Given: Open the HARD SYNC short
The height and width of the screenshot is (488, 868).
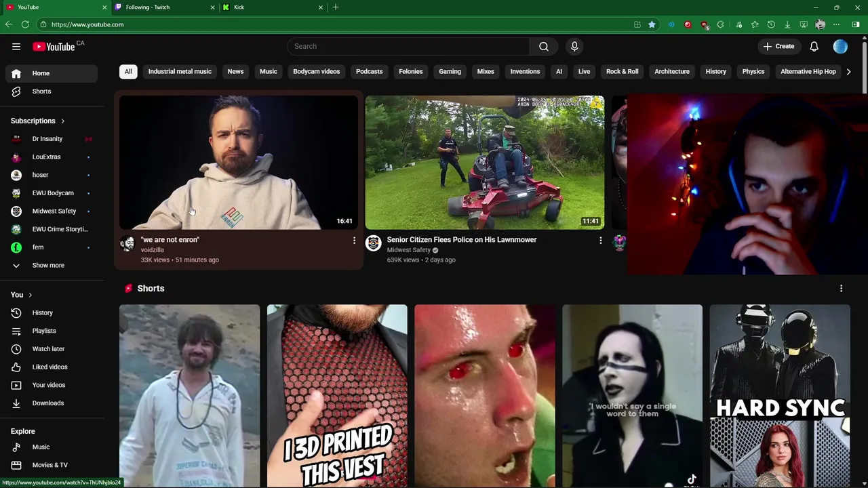Looking at the screenshot, I should [x=780, y=396].
